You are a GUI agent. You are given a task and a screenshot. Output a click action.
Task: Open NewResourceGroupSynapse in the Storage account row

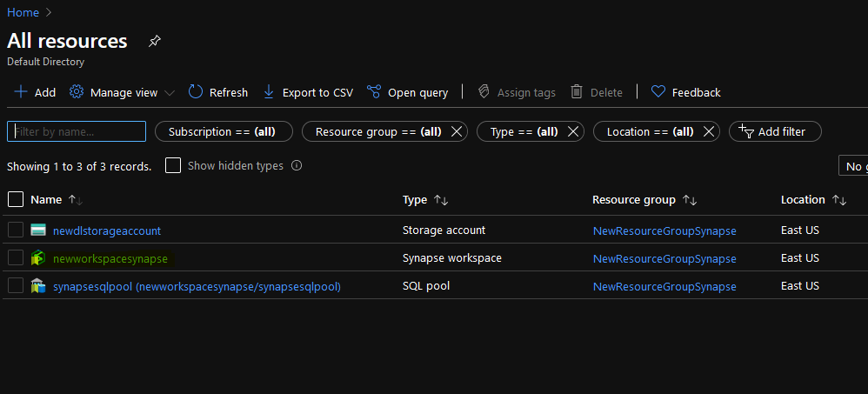(x=664, y=230)
